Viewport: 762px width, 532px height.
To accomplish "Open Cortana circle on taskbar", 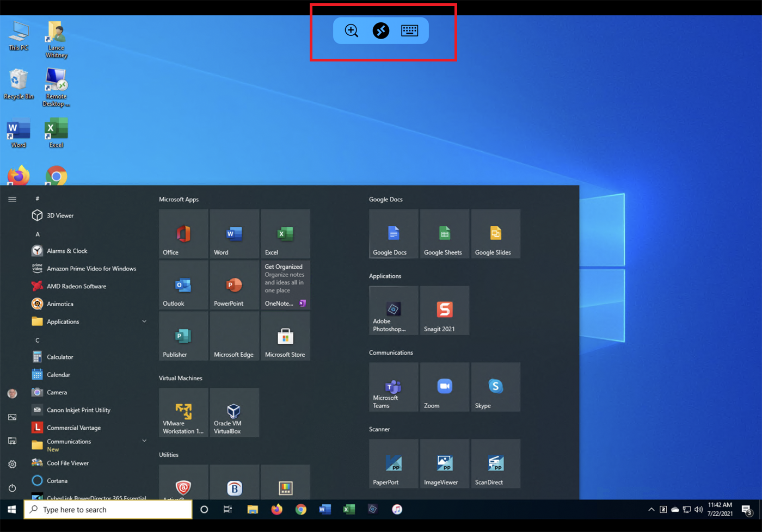I will [204, 510].
